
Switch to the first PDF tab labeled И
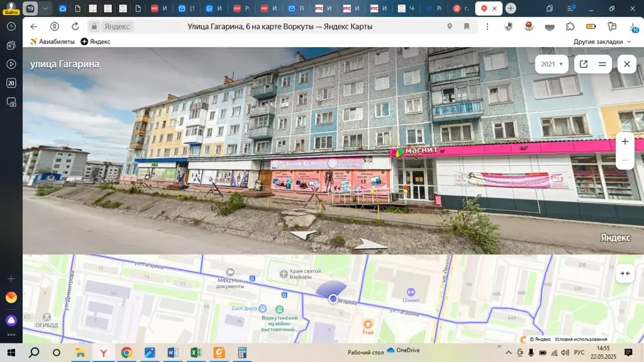pos(158,8)
